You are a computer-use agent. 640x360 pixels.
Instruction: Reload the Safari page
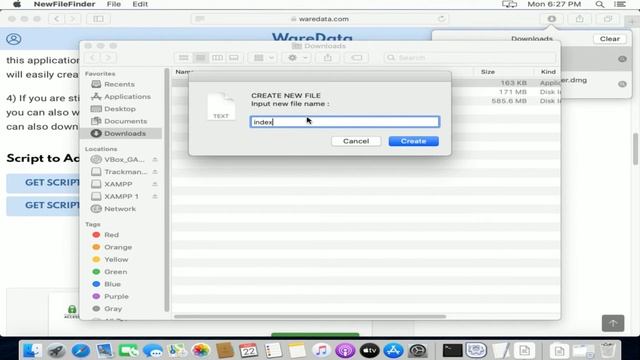click(x=441, y=19)
